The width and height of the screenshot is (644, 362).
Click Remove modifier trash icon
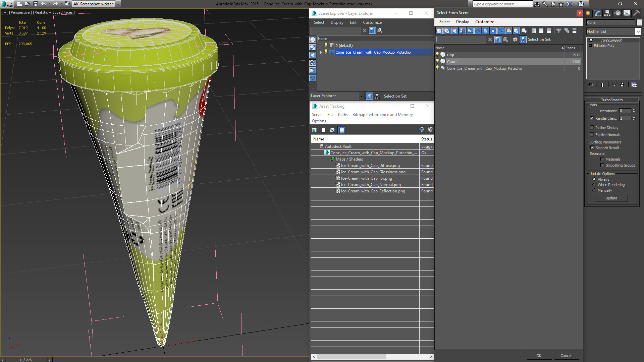point(622,85)
